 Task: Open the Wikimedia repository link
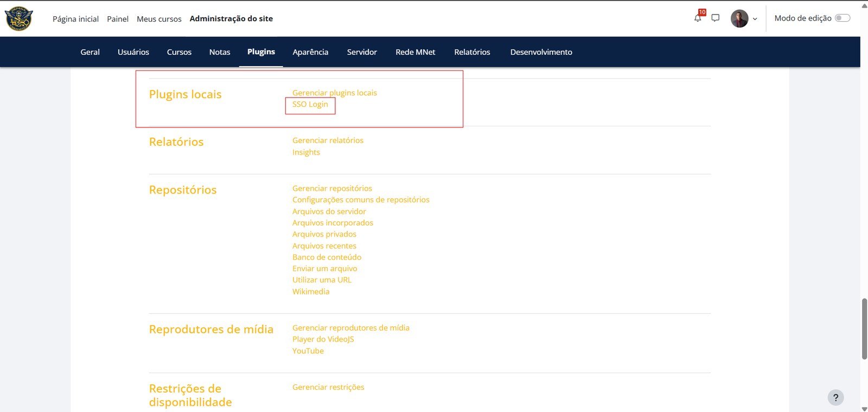tap(311, 292)
